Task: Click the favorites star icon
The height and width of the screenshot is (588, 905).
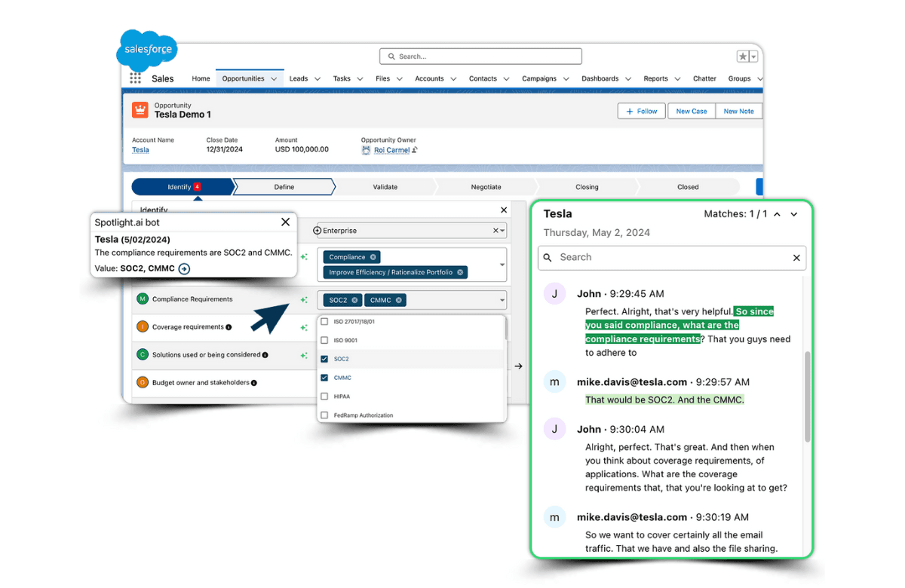Action: [743, 57]
